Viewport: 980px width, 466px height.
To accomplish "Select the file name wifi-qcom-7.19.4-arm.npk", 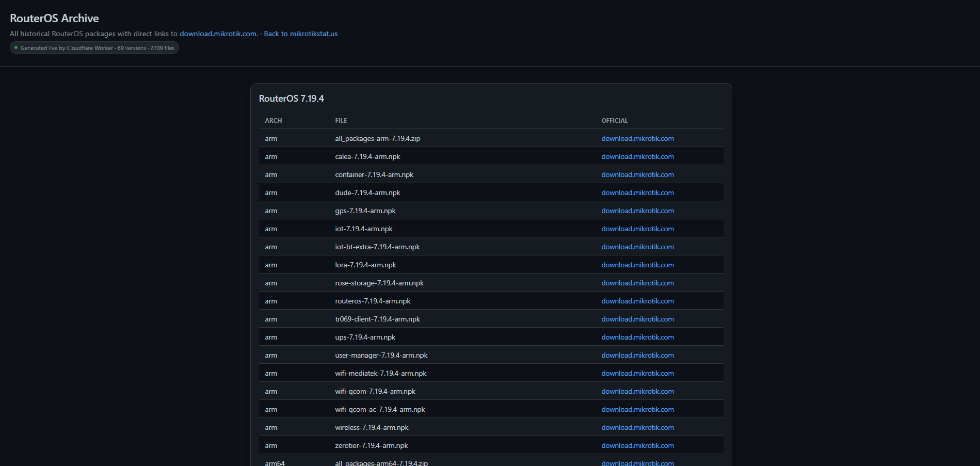I will click(375, 391).
